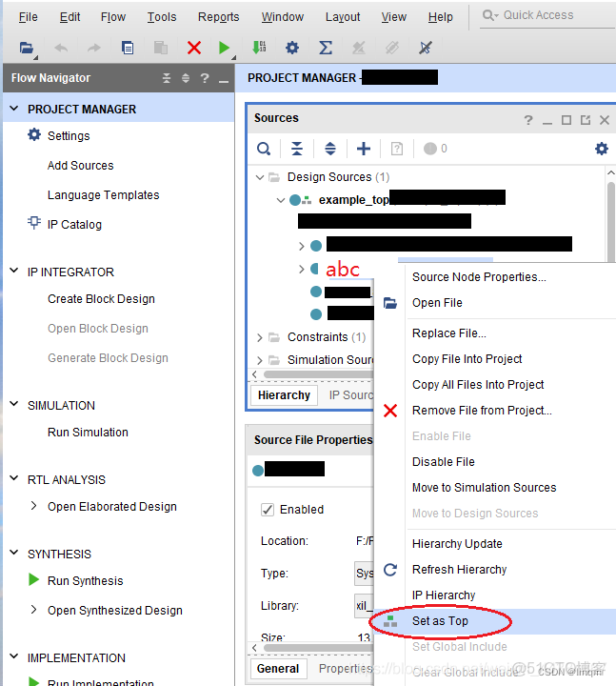Click Create Block Design

(x=101, y=299)
